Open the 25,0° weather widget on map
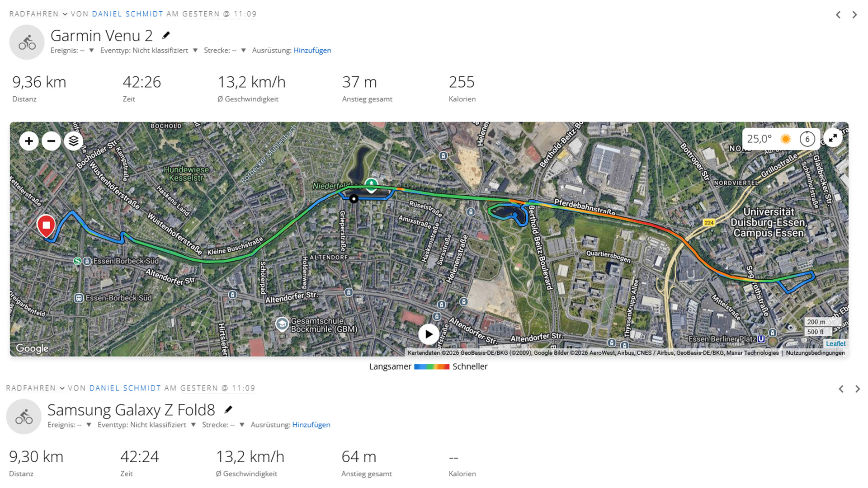 tap(781, 139)
